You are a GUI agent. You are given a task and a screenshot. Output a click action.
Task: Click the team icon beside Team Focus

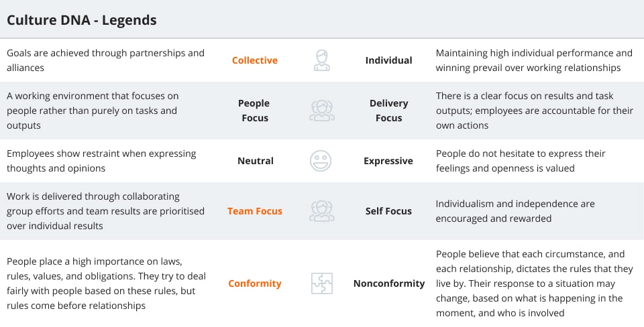[x=322, y=211]
